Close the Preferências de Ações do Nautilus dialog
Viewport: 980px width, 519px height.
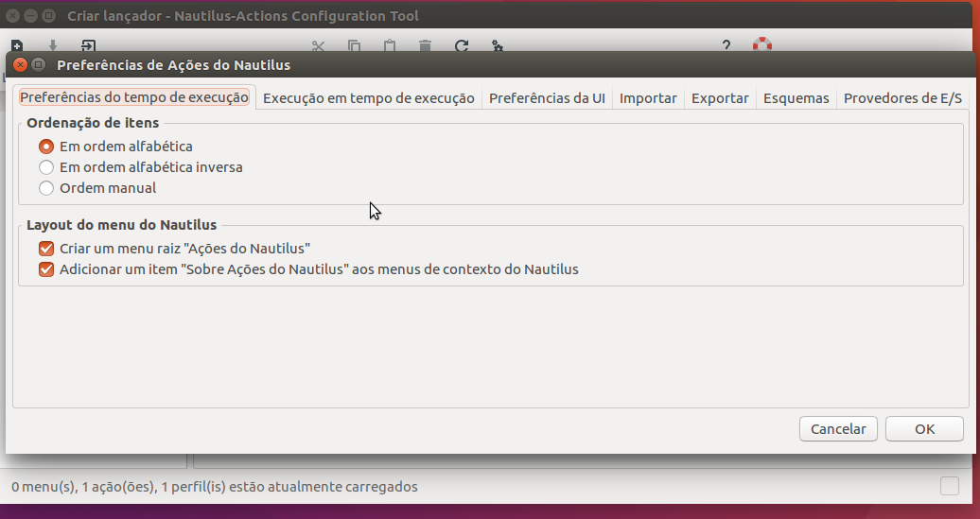20,64
